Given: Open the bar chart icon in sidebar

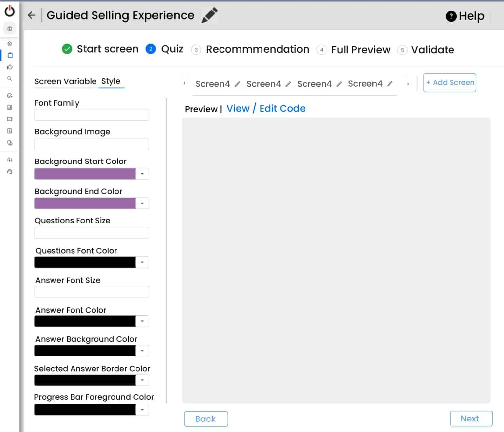Looking at the screenshot, I should tap(10, 107).
